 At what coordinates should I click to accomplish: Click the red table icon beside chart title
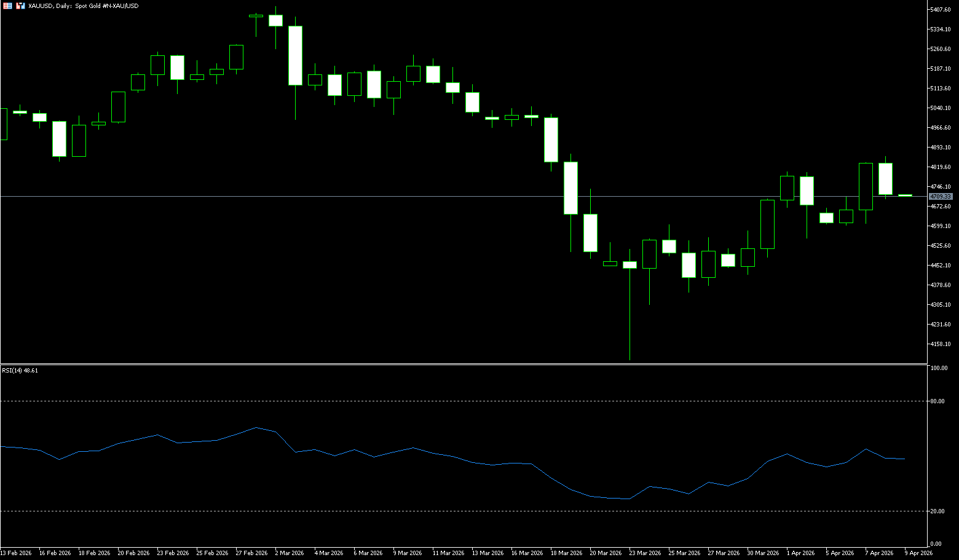pos(8,6)
